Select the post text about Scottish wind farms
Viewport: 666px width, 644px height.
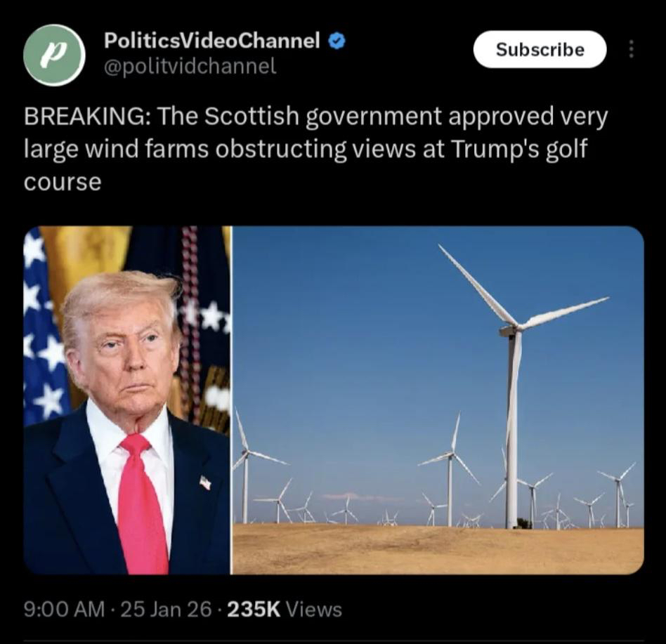click(315, 149)
